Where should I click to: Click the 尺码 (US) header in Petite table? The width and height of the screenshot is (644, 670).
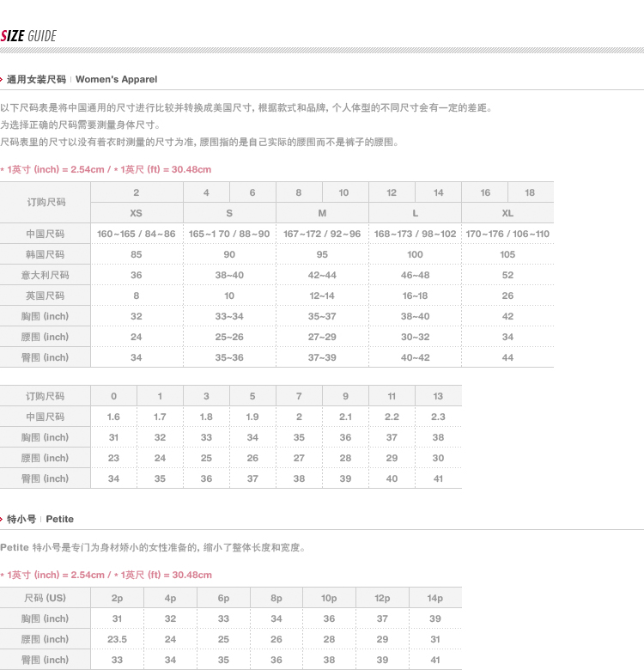[x=45, y=598]
